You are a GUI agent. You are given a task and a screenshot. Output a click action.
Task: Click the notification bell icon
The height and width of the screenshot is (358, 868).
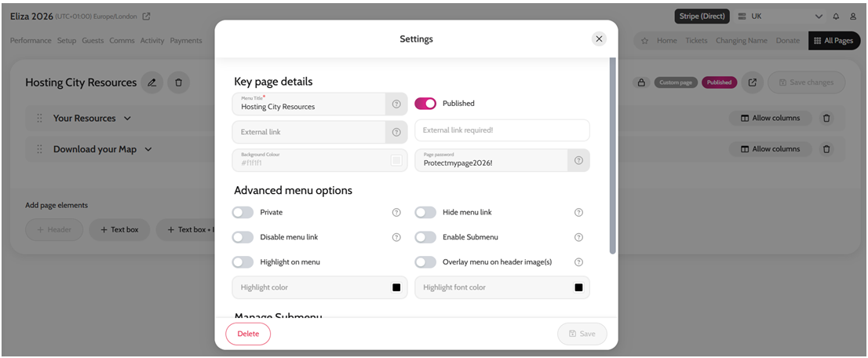[836, 16]
